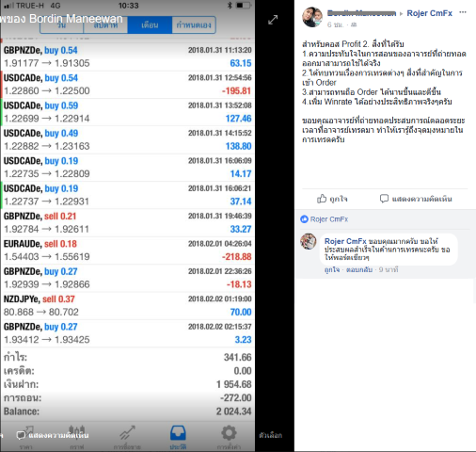Open the Settings gear icon

click(229, 433)
